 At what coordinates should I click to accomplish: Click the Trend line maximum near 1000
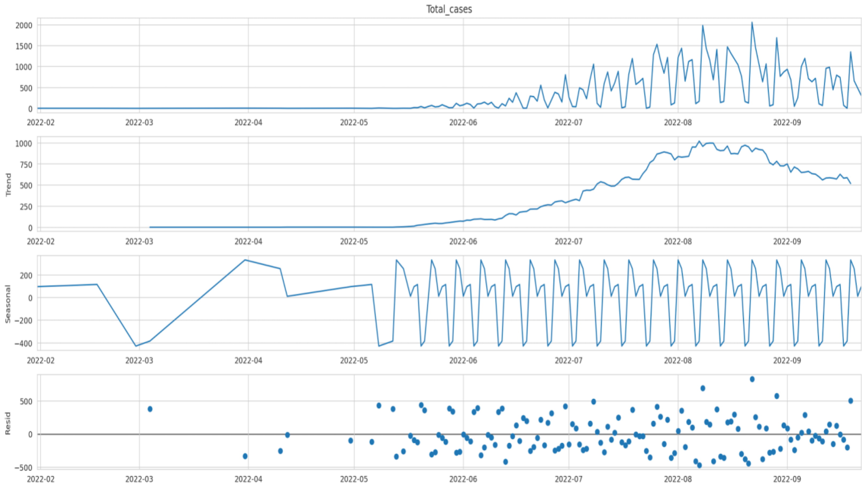point(699,141)
